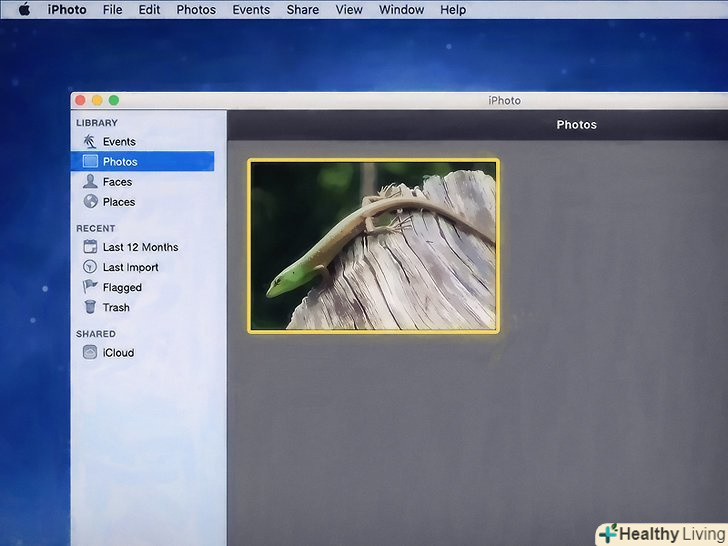
Task: Open the Help menu
Action: [x=453, y=10]
